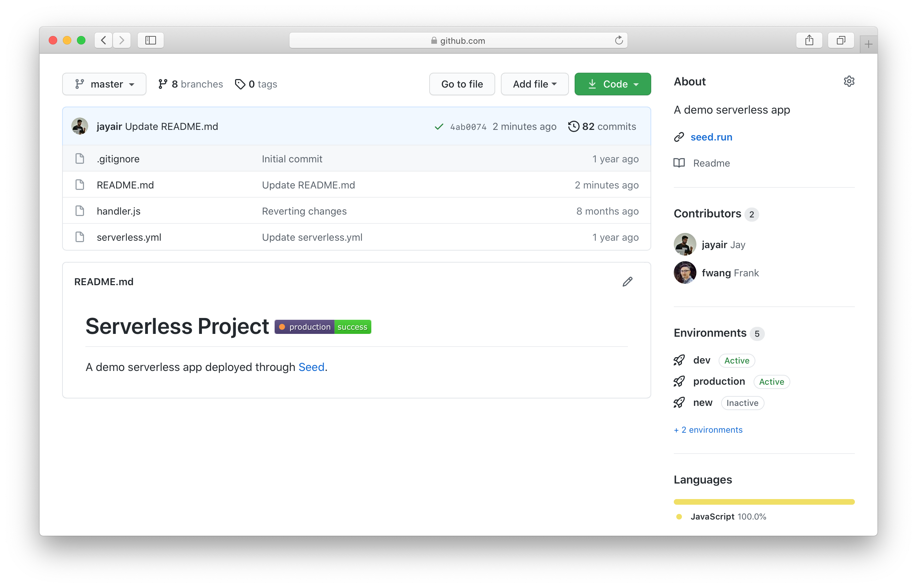Viewport: 917px width, 588px height.
Task: Click the Safari share icon
Action: [x=809, y=41]
